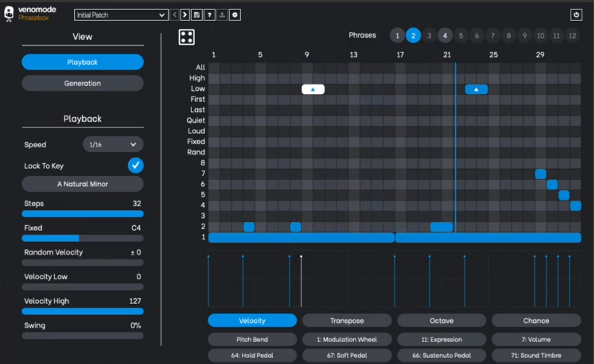Screen dimensions: 594x364
Task: Click the note block in row 5
Action: [564, 195]
